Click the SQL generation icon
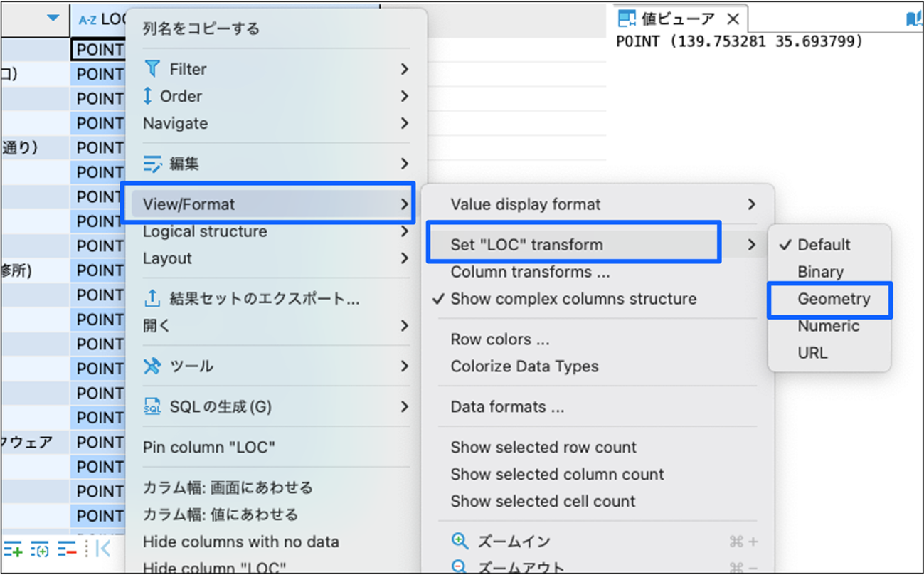Image resolution: width=924 pixels, height=575 pixels. pyautogui.click(x=152, y=407)
